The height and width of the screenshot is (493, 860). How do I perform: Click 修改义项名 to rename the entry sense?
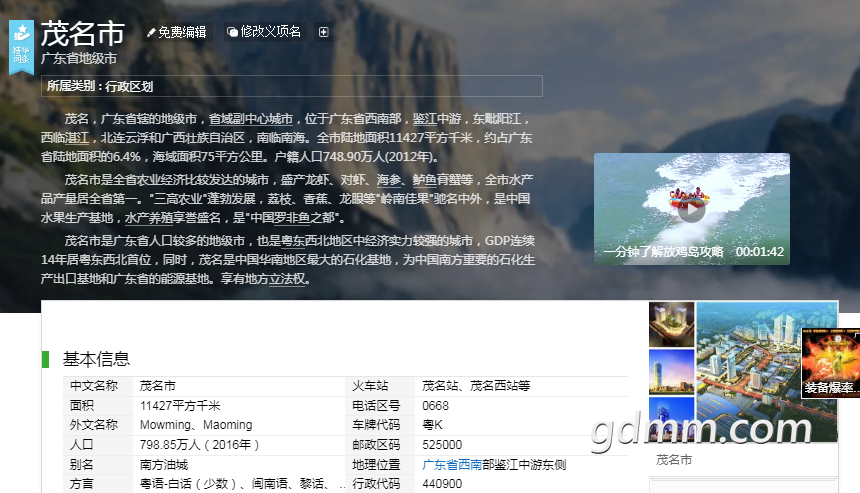(x=264, y=32)
